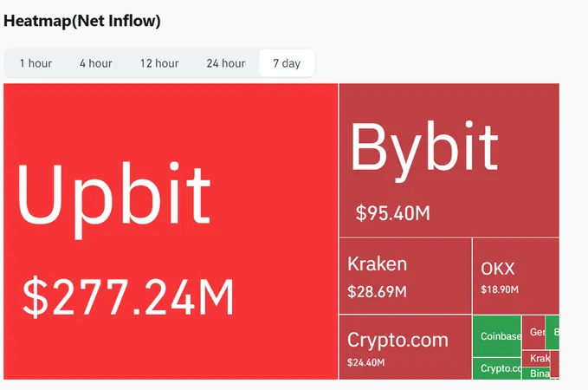The width and height of the screenshot is (588, 390).
Task: Click the small green Crypto.com tile
Action: pos(497,368)
